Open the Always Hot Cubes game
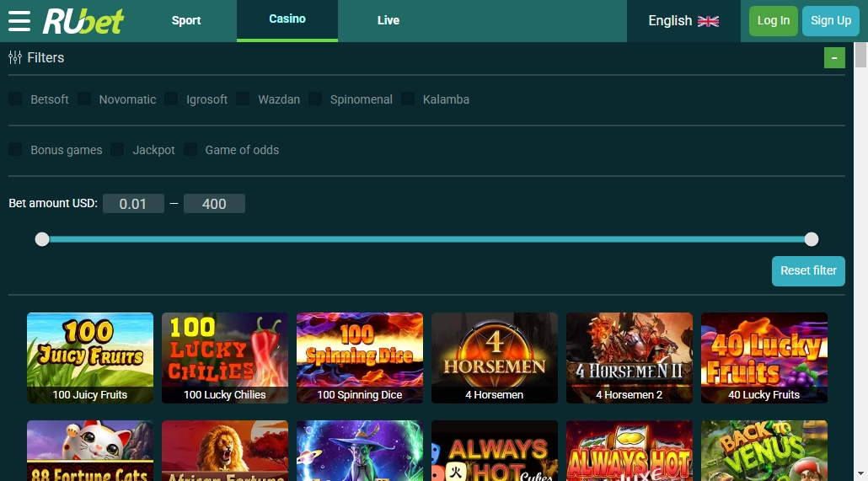Viewport: 868px width, 481px height. tap(495, 451)
